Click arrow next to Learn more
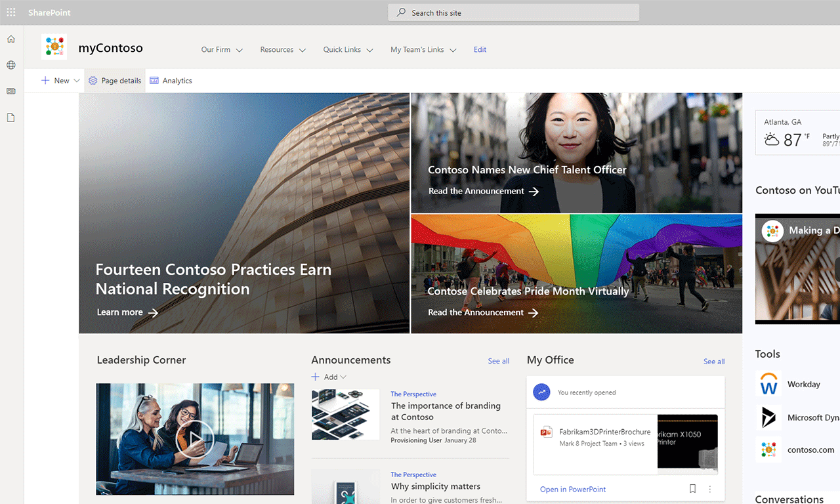The width and height of the screenshot is (840, 504). point(153,313)
